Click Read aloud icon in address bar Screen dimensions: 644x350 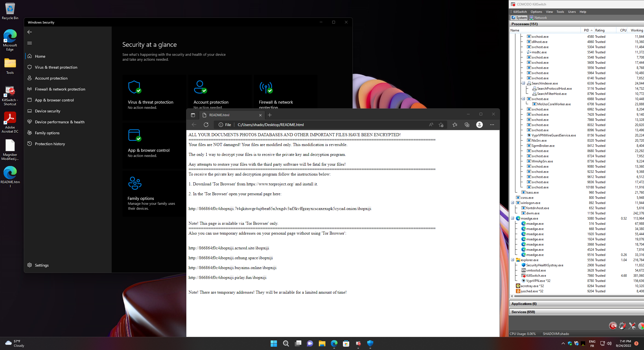click(431, 125)
